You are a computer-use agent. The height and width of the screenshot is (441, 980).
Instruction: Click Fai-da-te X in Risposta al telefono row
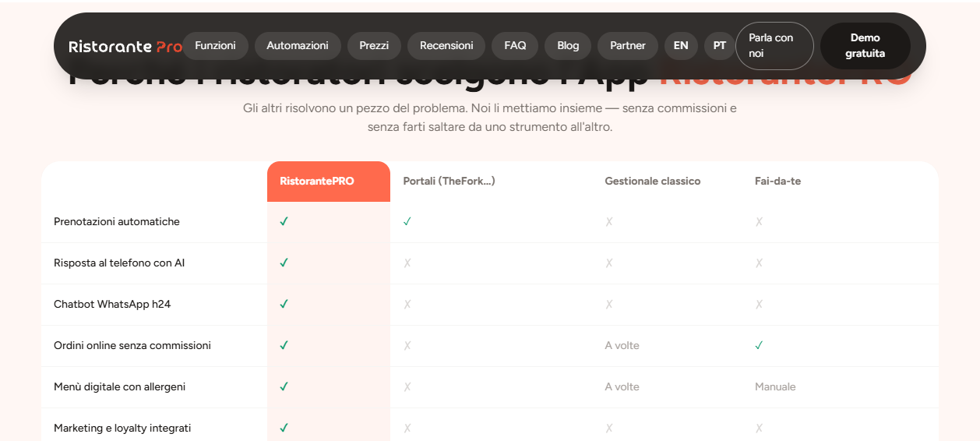pos(759,263)
